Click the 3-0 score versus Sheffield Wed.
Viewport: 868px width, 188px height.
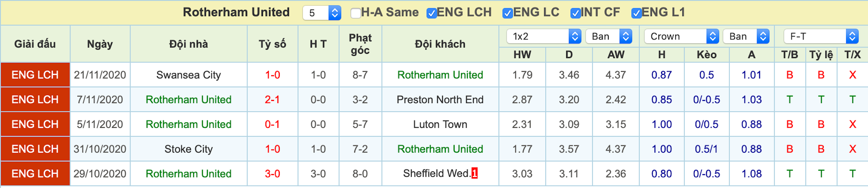point(272,174)
